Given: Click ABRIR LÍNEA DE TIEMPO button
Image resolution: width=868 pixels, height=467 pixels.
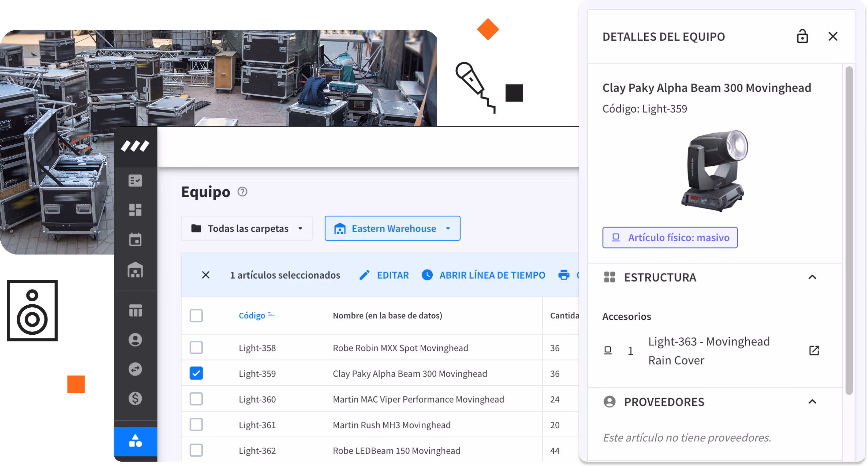Looking at the screenshot, I should point(483,275).
